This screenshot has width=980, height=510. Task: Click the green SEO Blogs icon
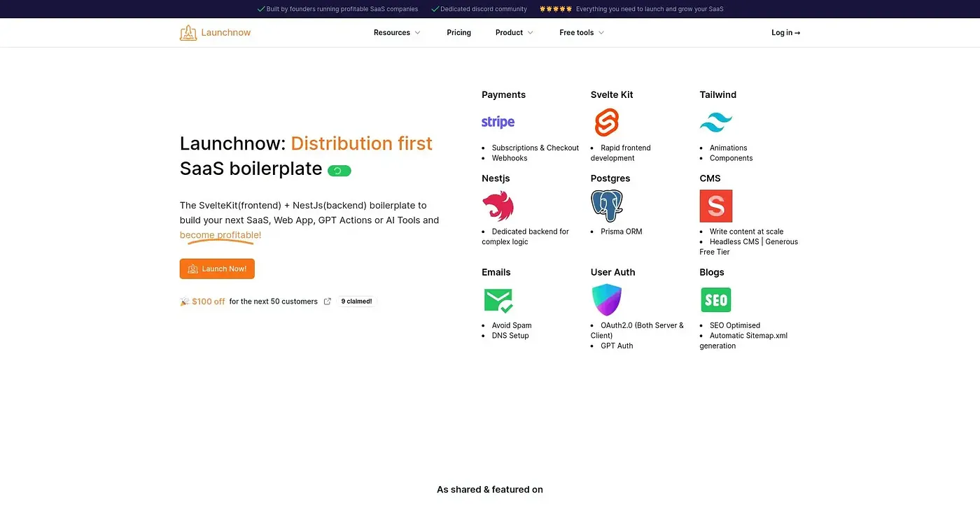point(715,300)
